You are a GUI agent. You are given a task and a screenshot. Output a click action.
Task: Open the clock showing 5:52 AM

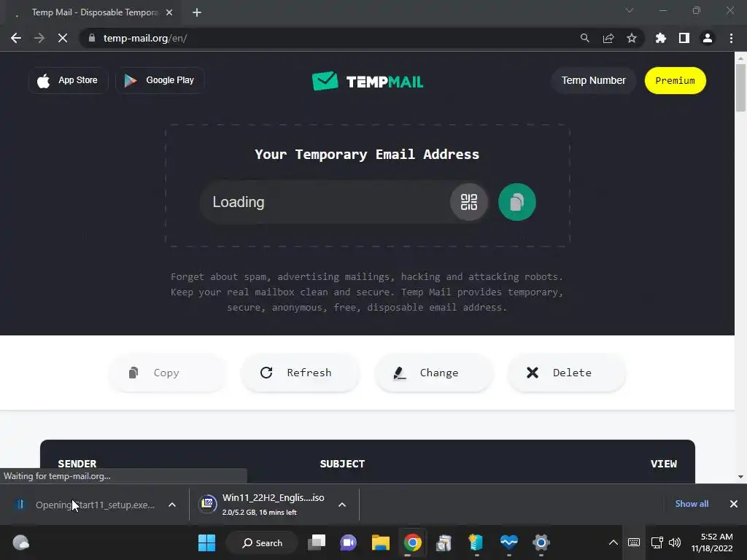tap(712, 542)
